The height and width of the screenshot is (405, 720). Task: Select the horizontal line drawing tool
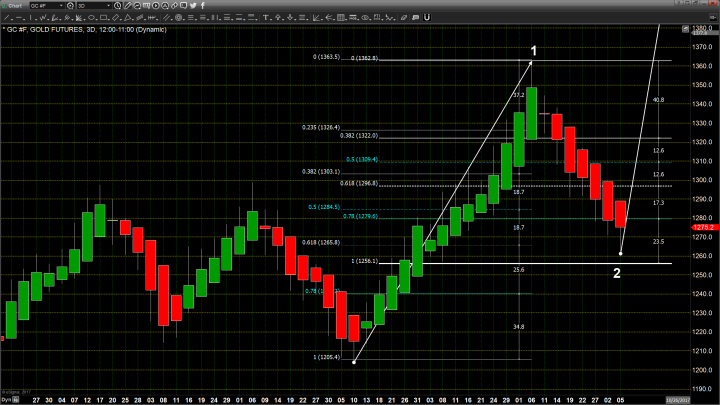click(18, 17)
